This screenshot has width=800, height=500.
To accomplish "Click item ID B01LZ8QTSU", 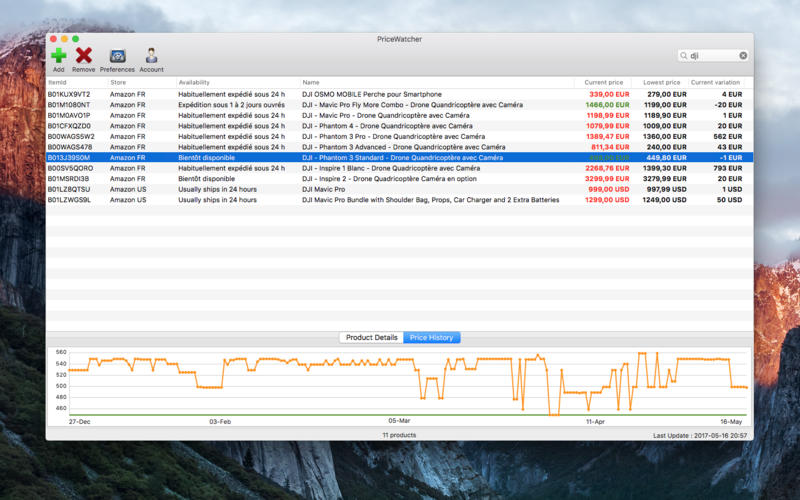I will coord(69,189).
